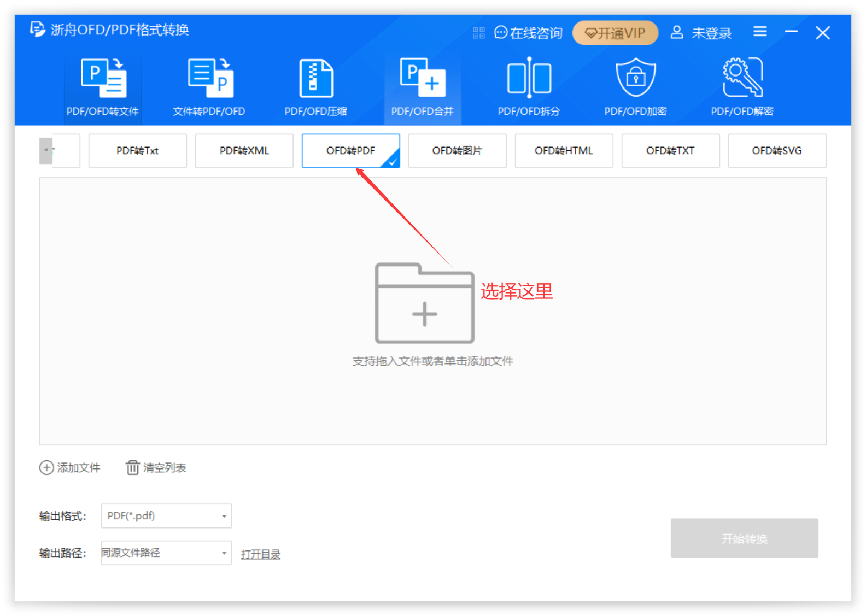The width and height of the screenshot is (866, 616).
Task: Select the OFD转图片 tab
Action: point(457,151)
